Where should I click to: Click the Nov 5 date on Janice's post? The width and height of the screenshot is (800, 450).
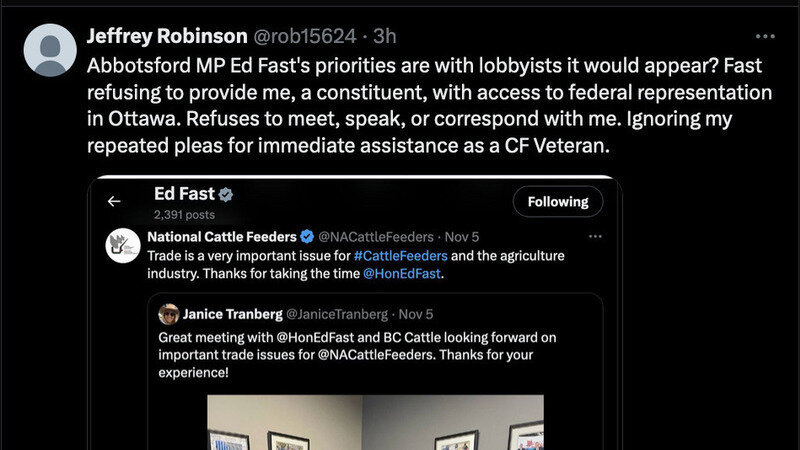pos(416,314)
